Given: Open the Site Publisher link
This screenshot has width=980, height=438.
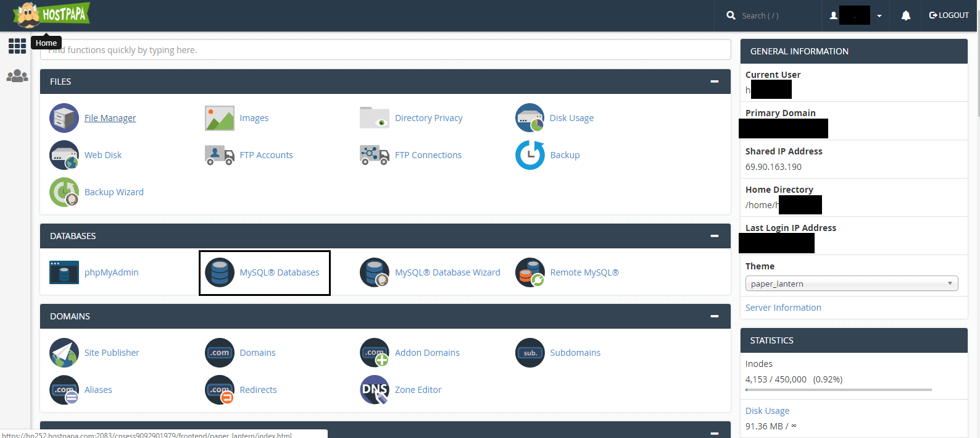Looking at the screenshot, I should [x=112, y=353].
